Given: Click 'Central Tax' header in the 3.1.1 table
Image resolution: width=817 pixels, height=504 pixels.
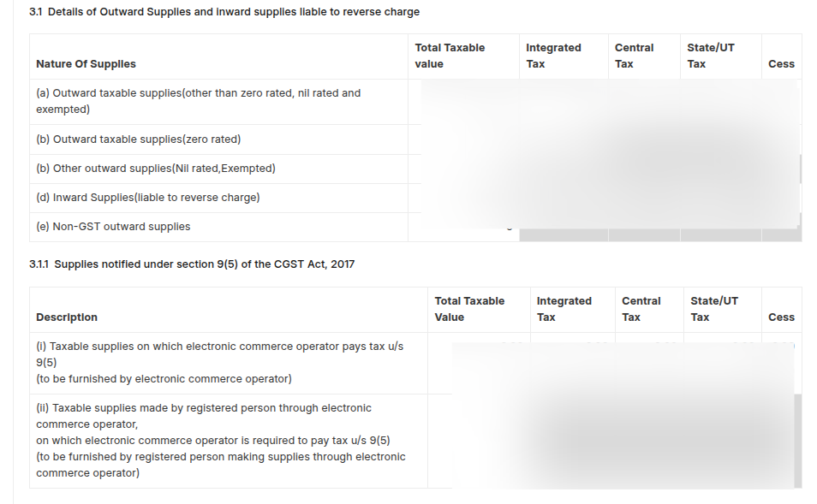Looking at the screenshot, I should pyautogui.click(x=641, y=309).
